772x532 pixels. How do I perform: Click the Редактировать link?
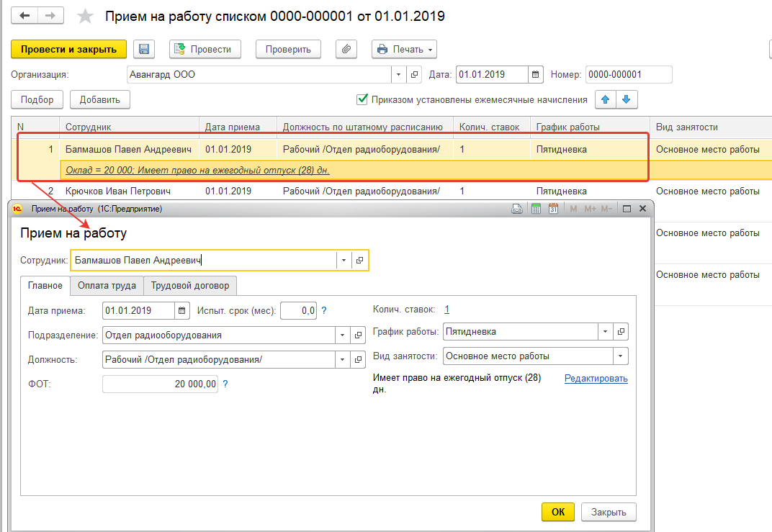pos(596,378)
